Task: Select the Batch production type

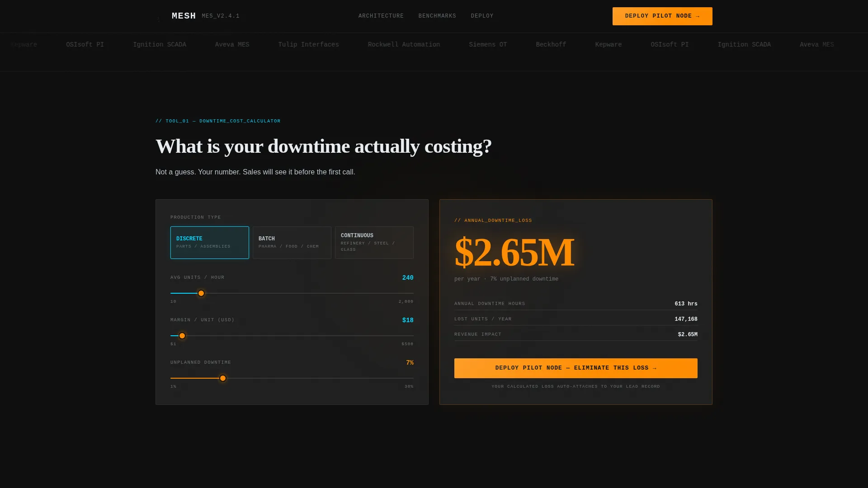Action: click(x=292, y=243)
